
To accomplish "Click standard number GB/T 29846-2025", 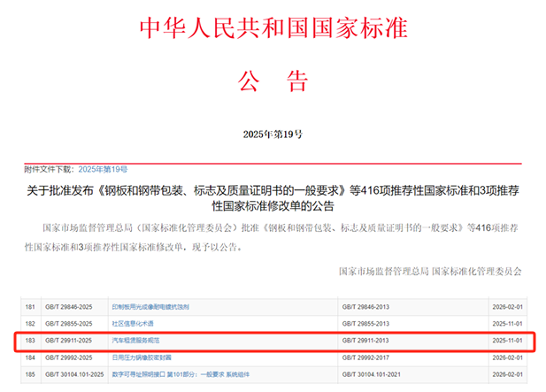I will click(x=69, y=307).
